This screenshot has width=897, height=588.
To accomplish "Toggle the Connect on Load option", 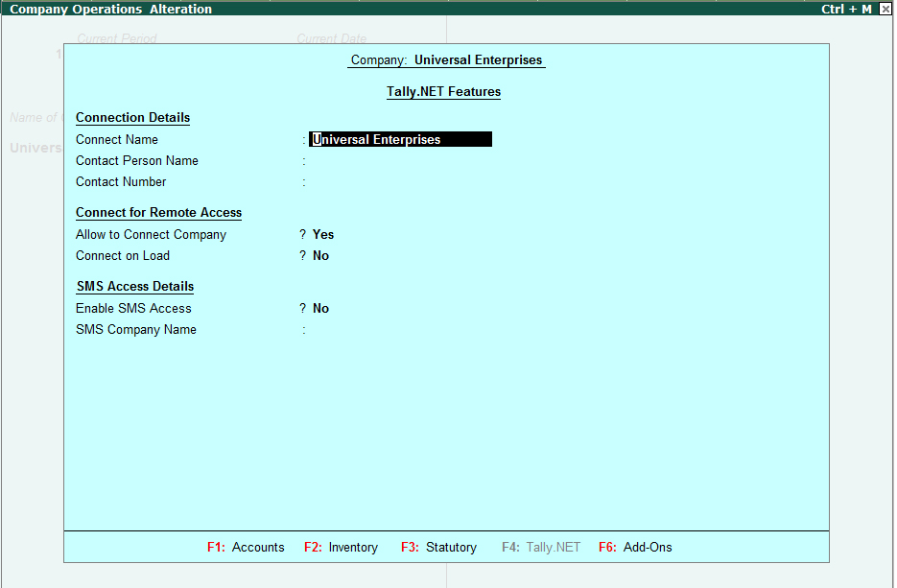I will (x=319, y=255).
